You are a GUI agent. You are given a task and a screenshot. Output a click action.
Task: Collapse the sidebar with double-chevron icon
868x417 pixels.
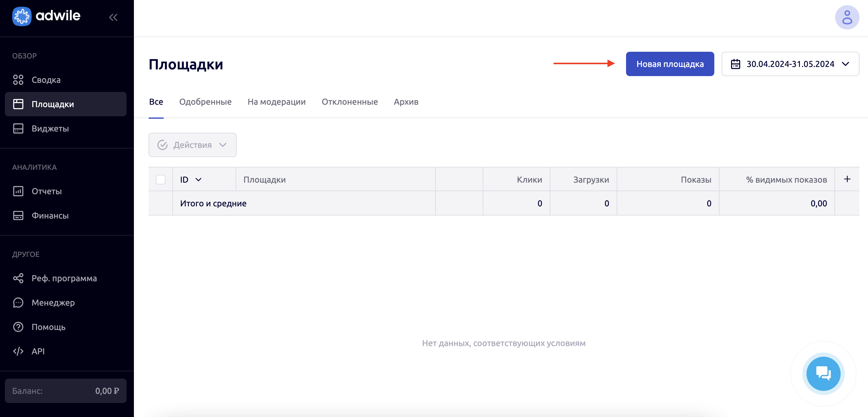tap(113, 17)
